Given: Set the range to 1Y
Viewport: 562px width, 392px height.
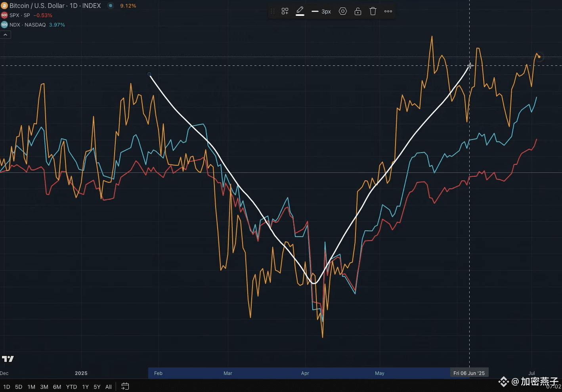Looking at the screenshot, I should 85,387.
